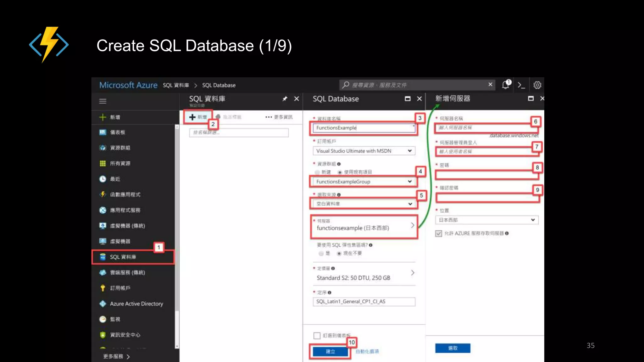
Task: Click the collation field SQL_Latin1_General_CP1_CI_AS
Action: [364, 302]
